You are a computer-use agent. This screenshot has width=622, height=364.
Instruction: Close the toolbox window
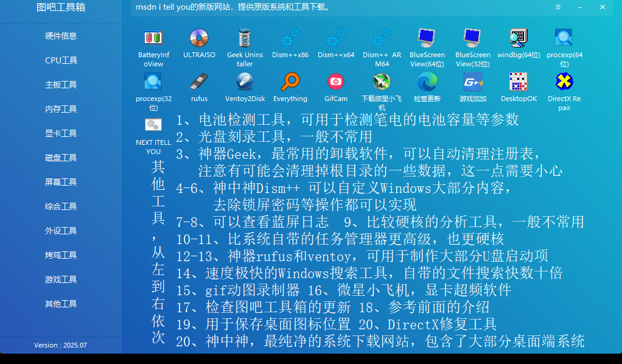coord(603,7)
